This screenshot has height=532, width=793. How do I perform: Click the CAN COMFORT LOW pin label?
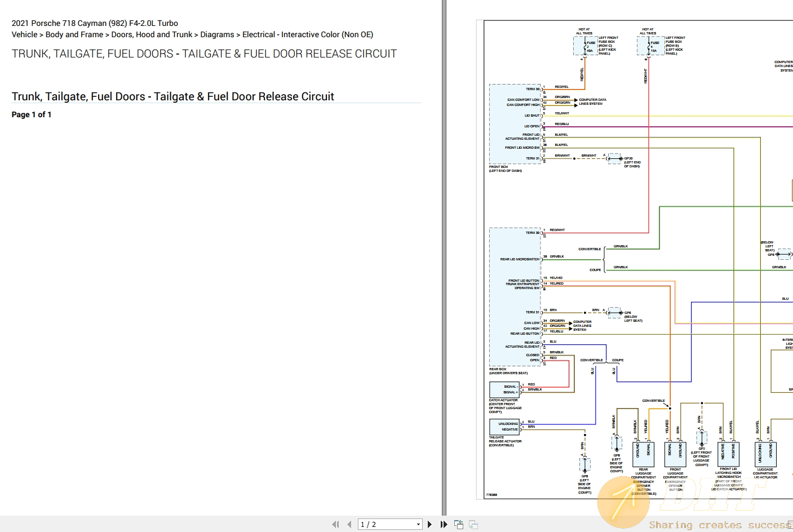tap(524, 100)
